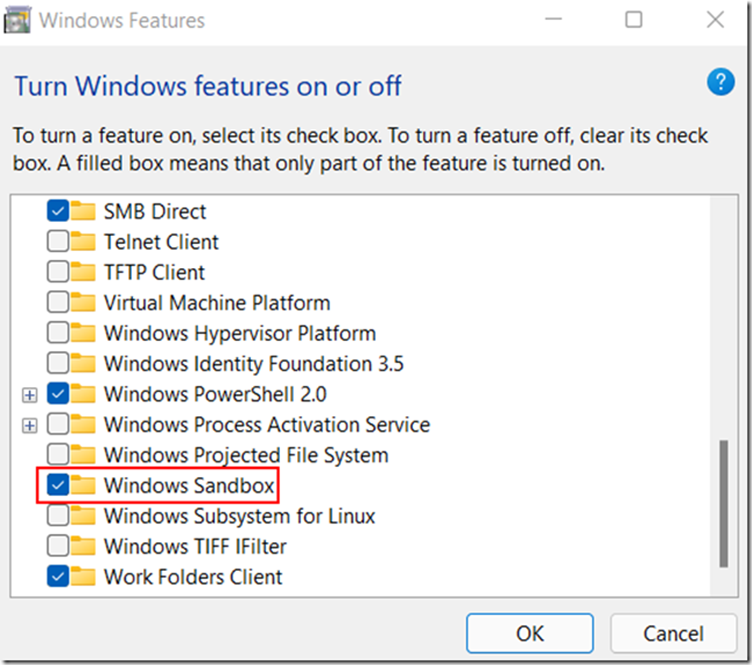This screenshot has width=752, height=665.
Task: Maximize the Windows Features window
Action: click(633, 20)
